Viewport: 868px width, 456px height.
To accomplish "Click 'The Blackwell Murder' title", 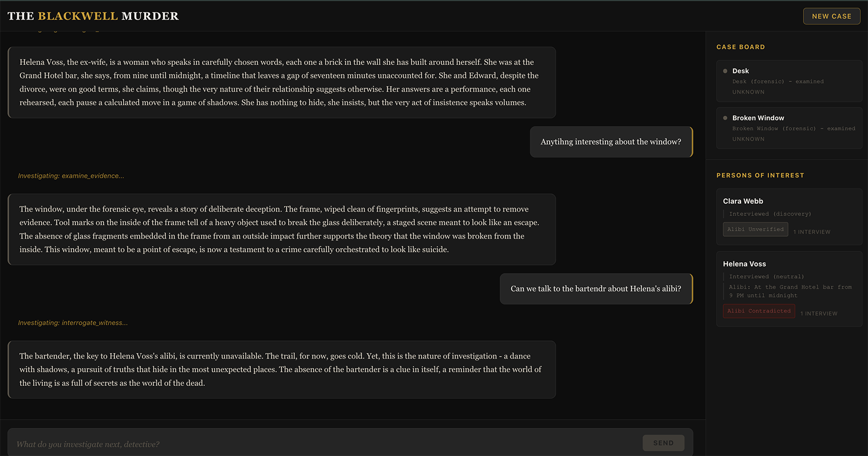I will (93, 16).
